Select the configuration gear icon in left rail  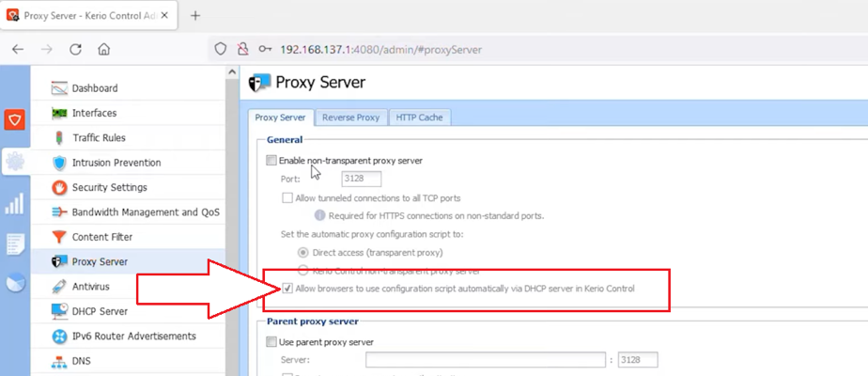[x=15, y=162]
